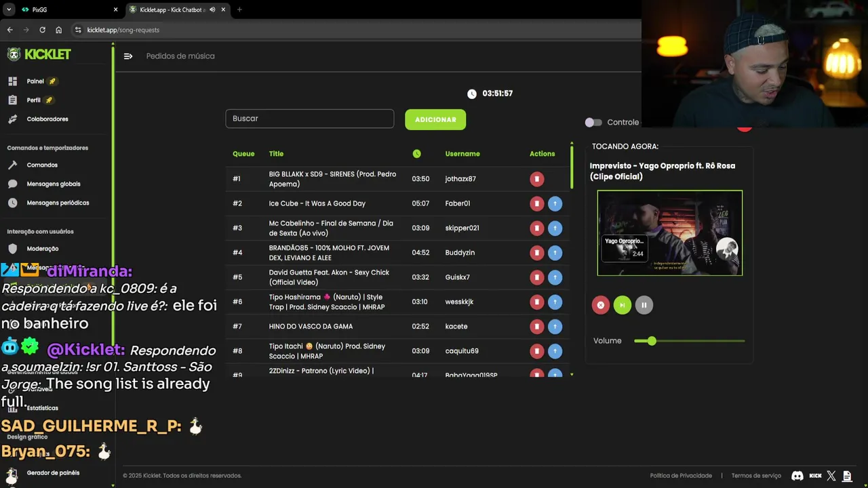Move BRANDÃO85 100% MOLHO up the queue

[555, 253]
